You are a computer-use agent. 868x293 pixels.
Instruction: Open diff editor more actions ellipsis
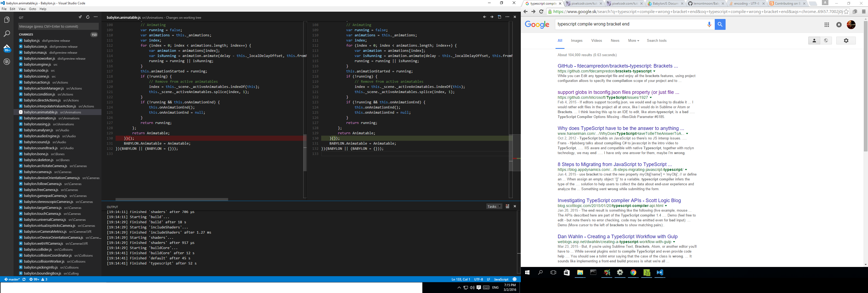[x=508, y=17]
